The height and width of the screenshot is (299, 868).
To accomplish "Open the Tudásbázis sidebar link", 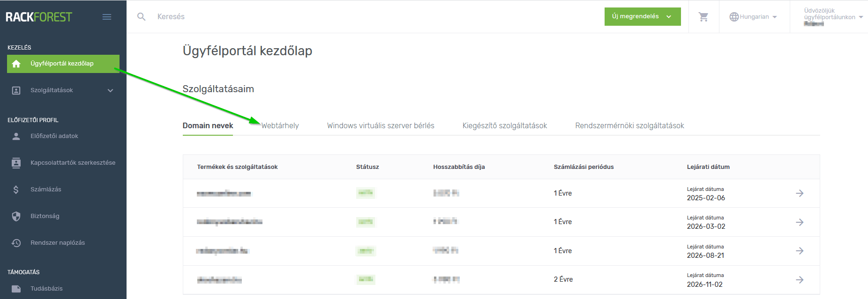I will [46, 289].
